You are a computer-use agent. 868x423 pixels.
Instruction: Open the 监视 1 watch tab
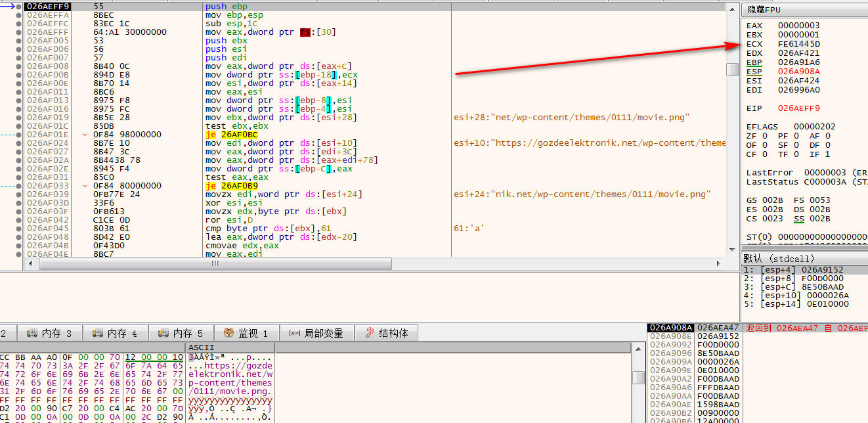click(x=246, y=333)
